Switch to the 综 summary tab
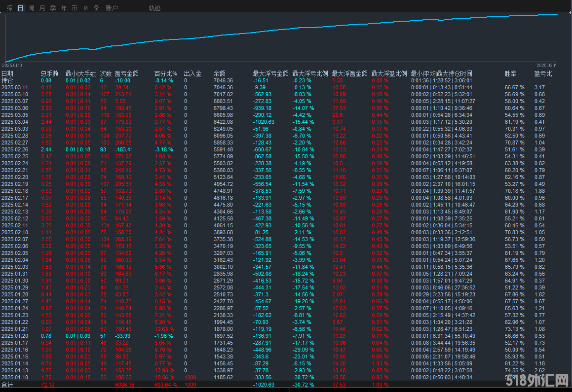The height and width of the screenshot is (392, 572). pyautogui.click(x=10, y=8)
